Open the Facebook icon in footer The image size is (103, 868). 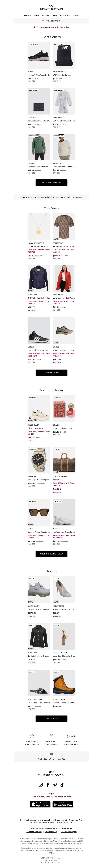click(48, 785)
